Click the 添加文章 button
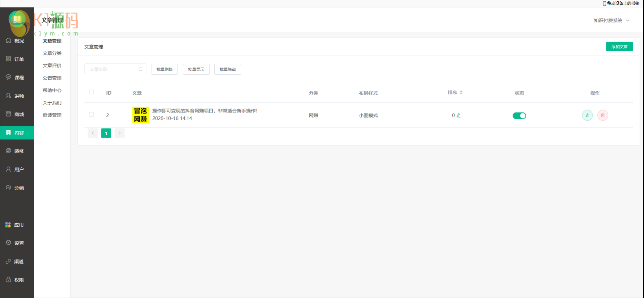644x298 pixels. [x=619, y=47]
